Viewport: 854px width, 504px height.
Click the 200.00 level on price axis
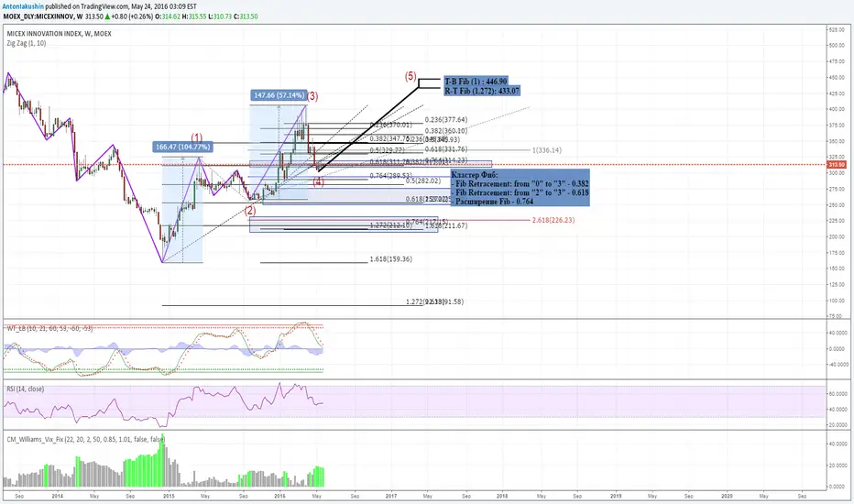(837, 237)
